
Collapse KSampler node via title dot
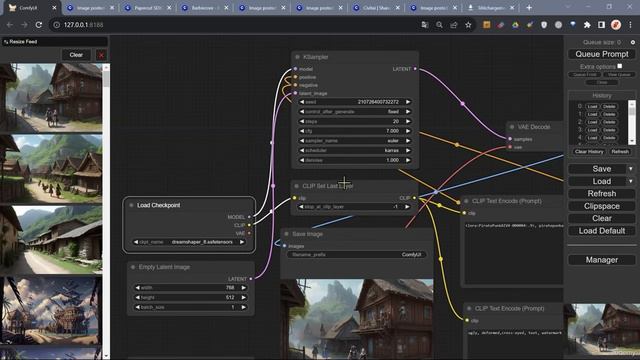tap(297, 57)
